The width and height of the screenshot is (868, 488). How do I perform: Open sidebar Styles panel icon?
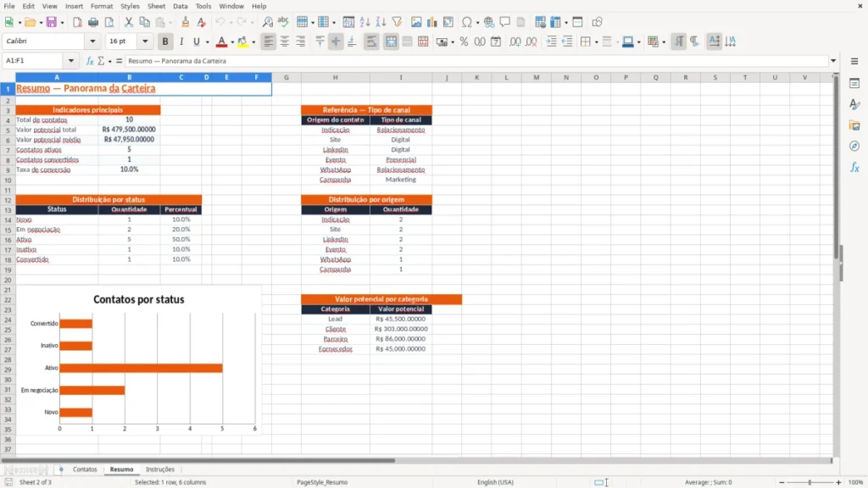click(x=854, y=104)
